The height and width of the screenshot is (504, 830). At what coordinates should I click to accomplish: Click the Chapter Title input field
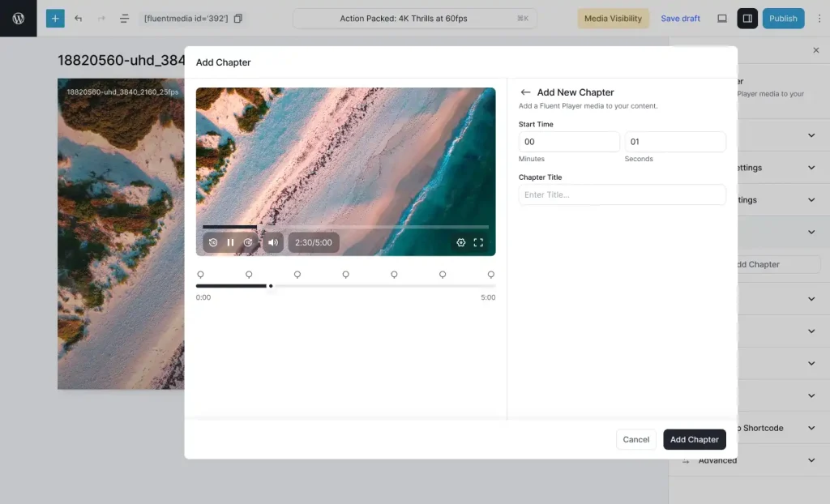[622, 194]
